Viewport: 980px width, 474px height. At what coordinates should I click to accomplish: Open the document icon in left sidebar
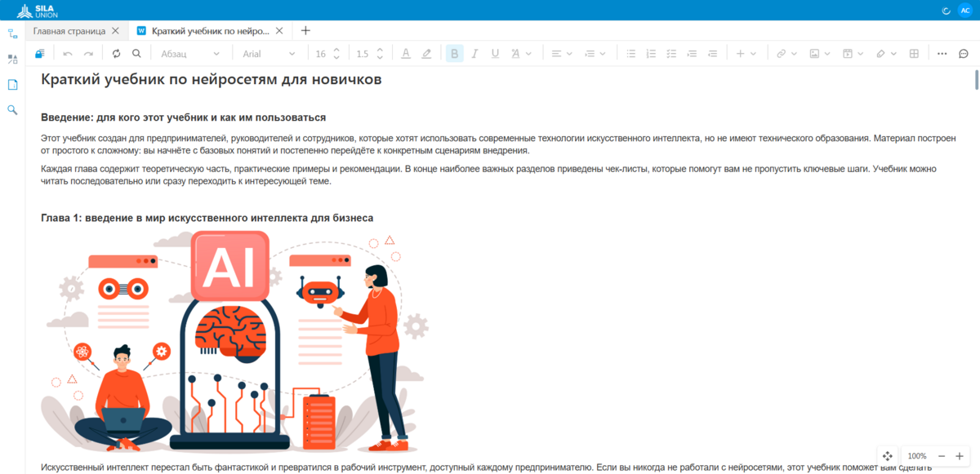(12, 85)
